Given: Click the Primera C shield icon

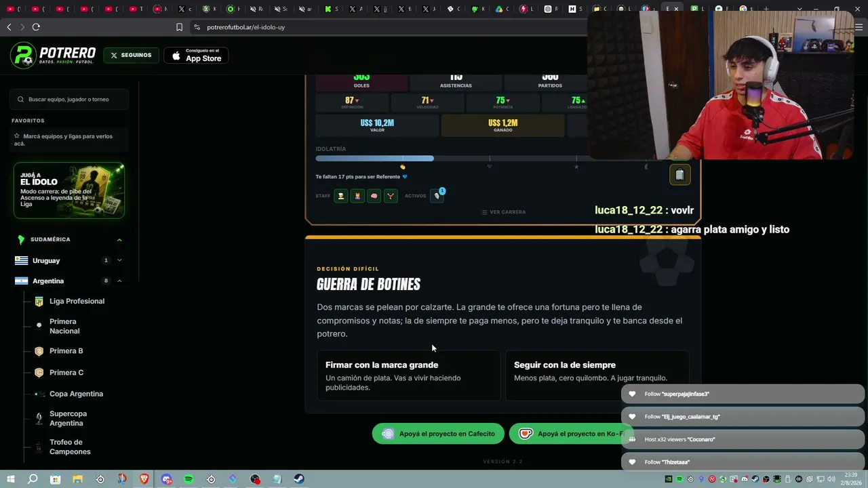Looking at the screenshot, I should tap(39, 373).
